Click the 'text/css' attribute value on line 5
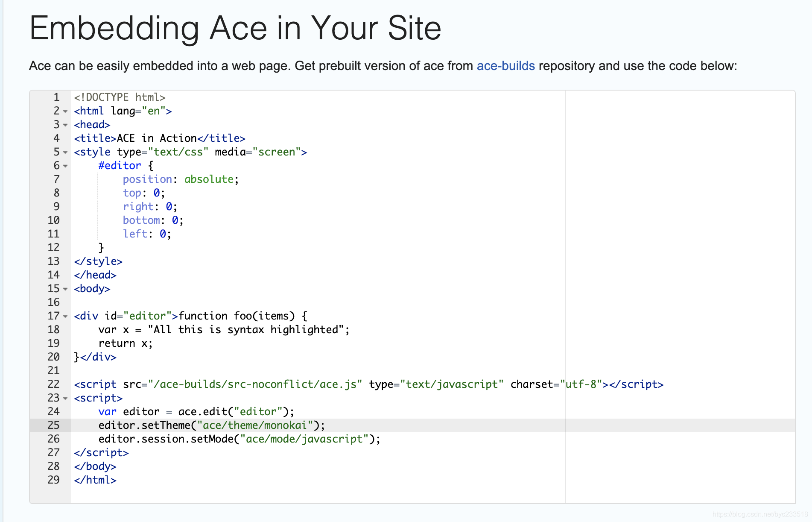 178,152
